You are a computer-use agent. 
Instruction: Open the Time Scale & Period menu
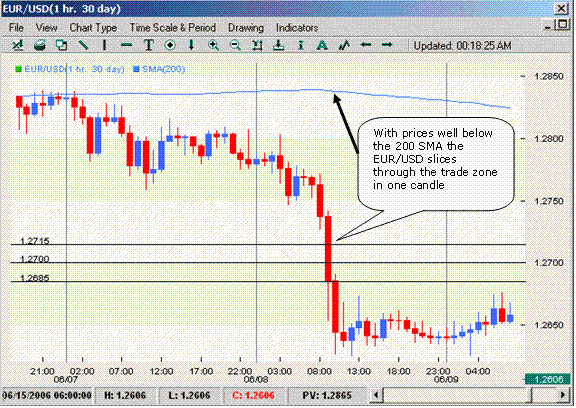(x=172, y=28)
